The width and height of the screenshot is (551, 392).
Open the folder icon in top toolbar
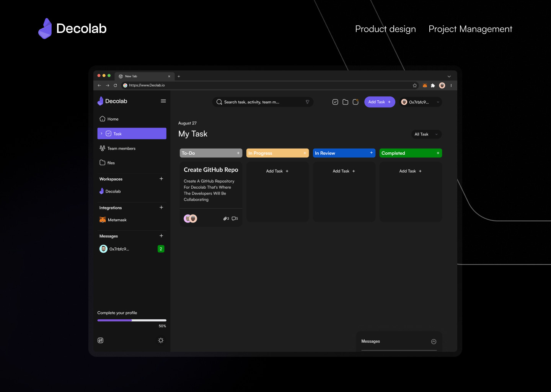(x=345, y=102)
